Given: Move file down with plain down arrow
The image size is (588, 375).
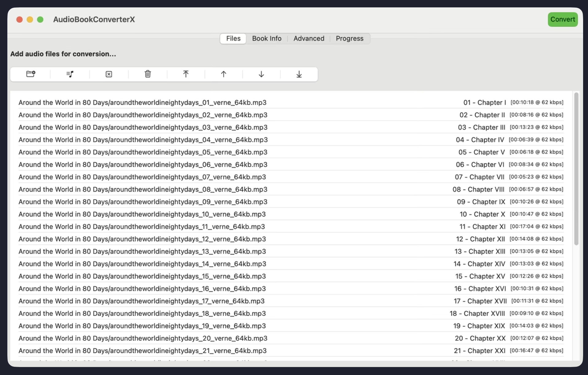Looking at the screenshot, I should [261, 74].
